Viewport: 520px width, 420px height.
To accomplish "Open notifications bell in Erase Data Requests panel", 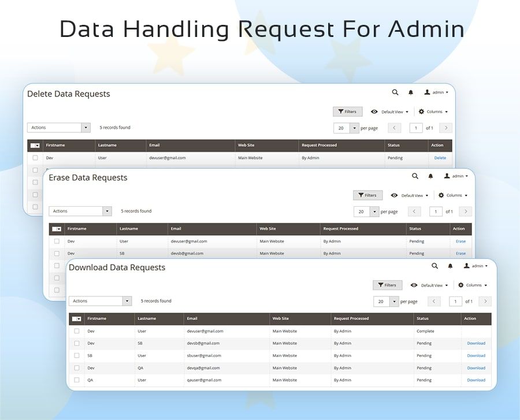I will pyautogui.click(x=430, y=176).
